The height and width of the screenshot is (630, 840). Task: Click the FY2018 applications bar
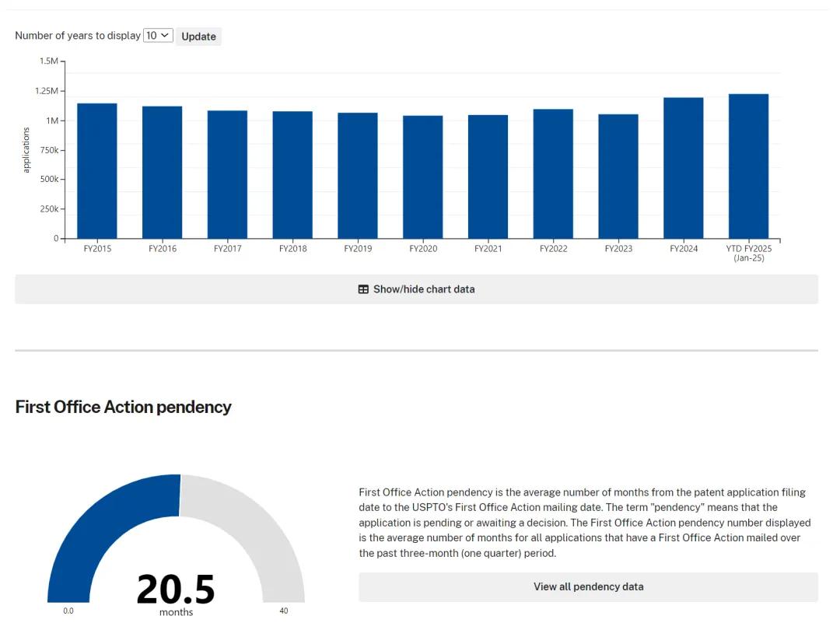point(292,175)
